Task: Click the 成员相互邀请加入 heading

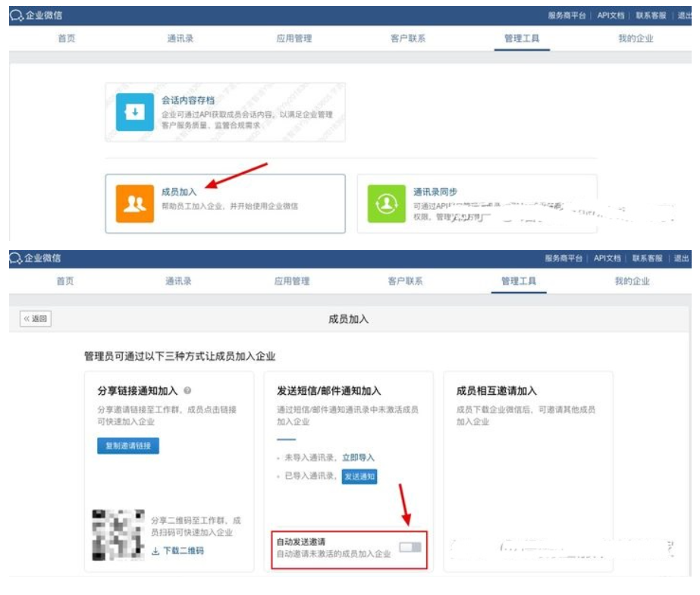Action: point(497,390)
